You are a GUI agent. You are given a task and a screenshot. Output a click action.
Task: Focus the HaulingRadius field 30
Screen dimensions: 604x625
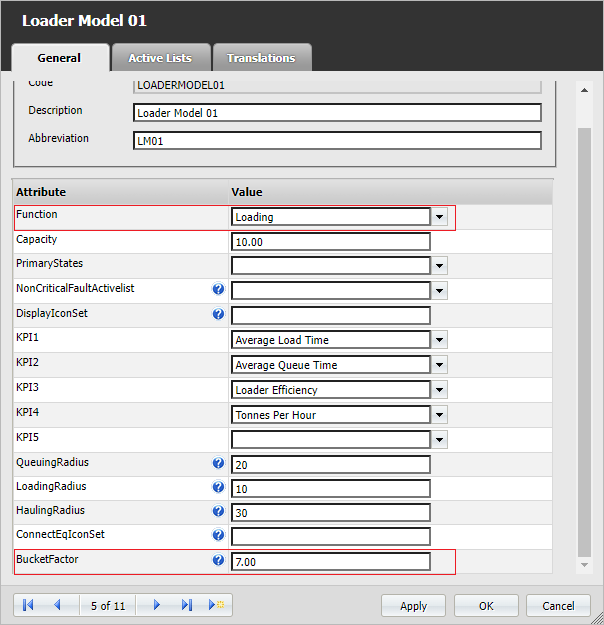pyautogui.click(x=331, y=513)
